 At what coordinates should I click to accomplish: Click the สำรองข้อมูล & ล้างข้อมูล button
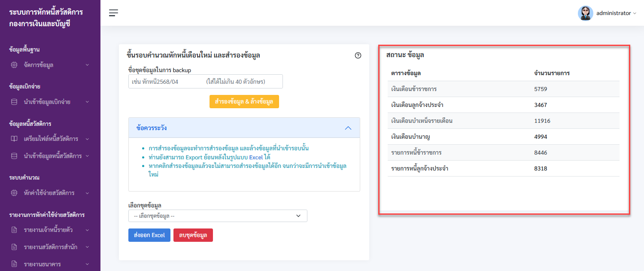tap(244, 102)
